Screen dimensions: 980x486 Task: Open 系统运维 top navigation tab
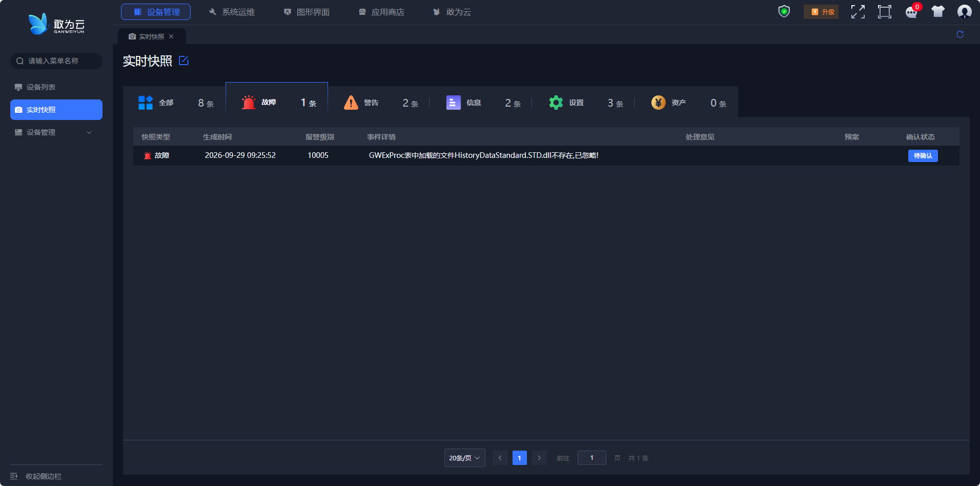coord(232,12)
